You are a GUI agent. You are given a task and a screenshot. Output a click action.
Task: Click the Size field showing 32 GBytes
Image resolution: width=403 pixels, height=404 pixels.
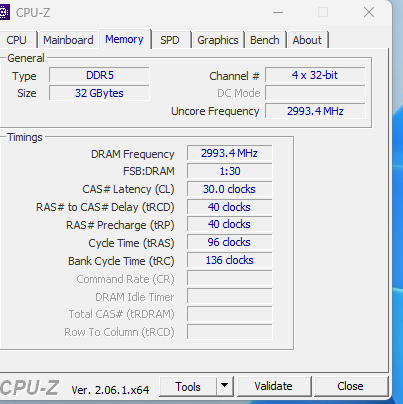click(99, 93)
